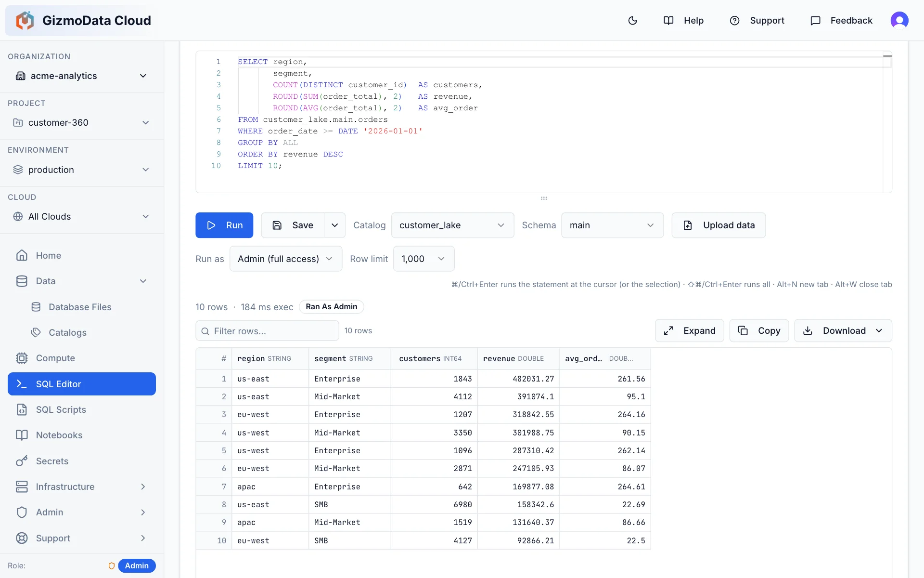The image size is (924, 578).
Task: Click the Ran As Admin badge
Action: (x=332, y=307)
